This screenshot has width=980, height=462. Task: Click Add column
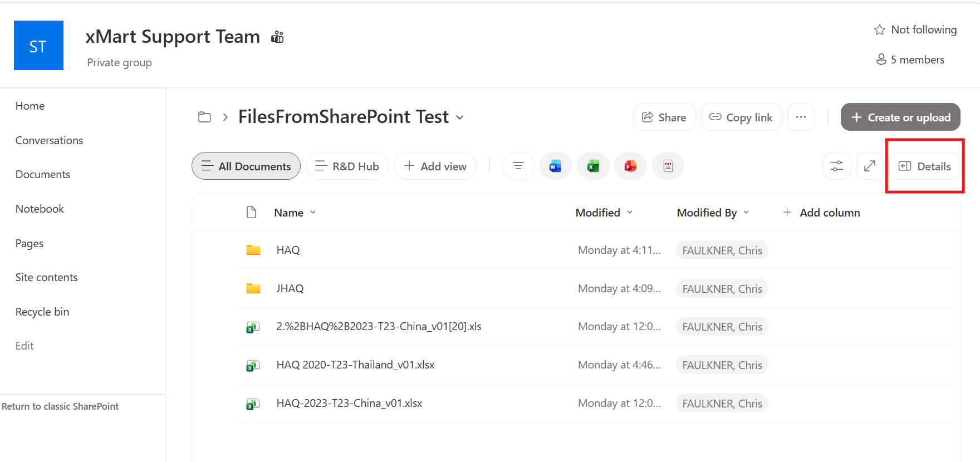point(821,213)
